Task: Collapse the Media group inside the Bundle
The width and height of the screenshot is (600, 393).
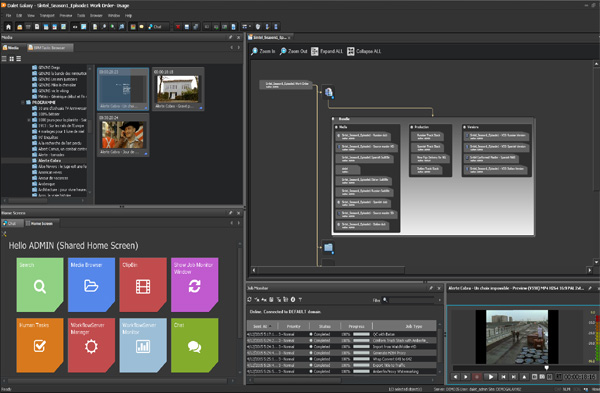Action: 336,127
